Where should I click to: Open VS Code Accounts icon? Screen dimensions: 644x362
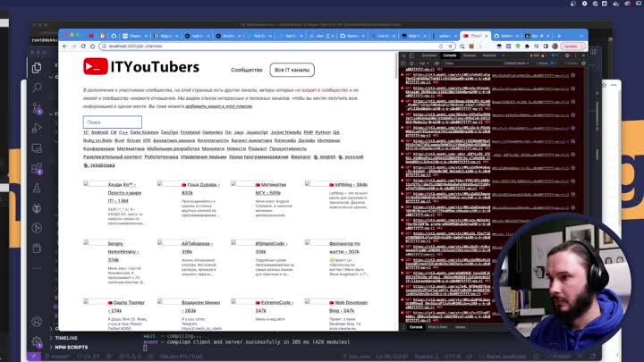point(37,322)
